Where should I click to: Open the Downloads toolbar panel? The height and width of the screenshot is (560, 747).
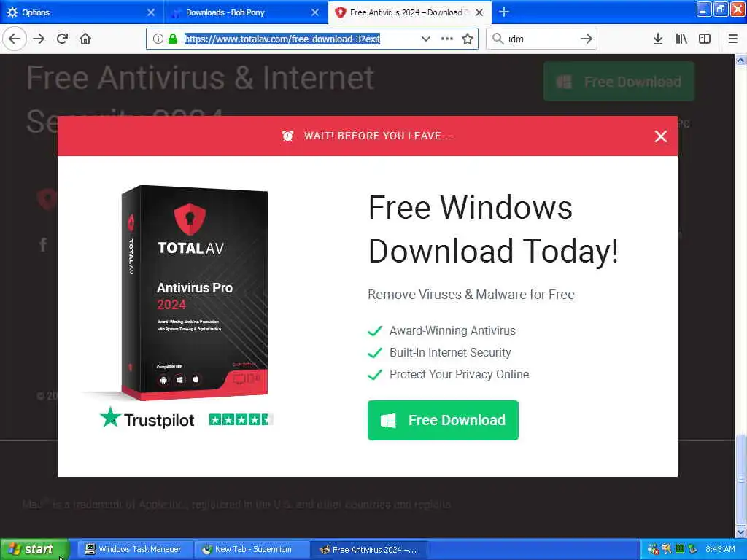coord(658,39)
